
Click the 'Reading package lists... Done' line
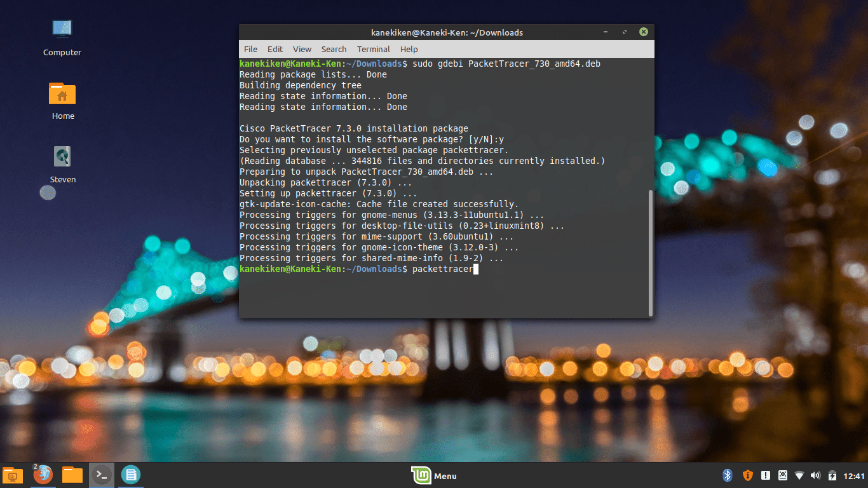[x=313, y=74]
